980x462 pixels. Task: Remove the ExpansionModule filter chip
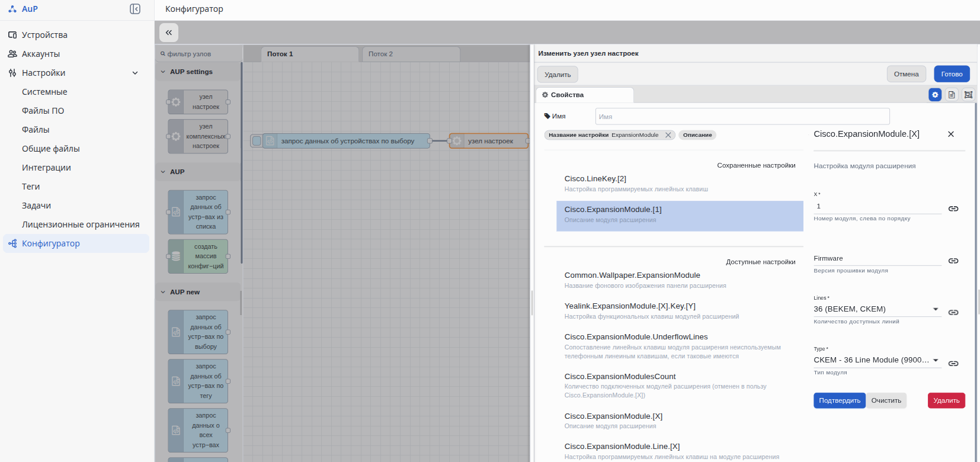[668, 135]
